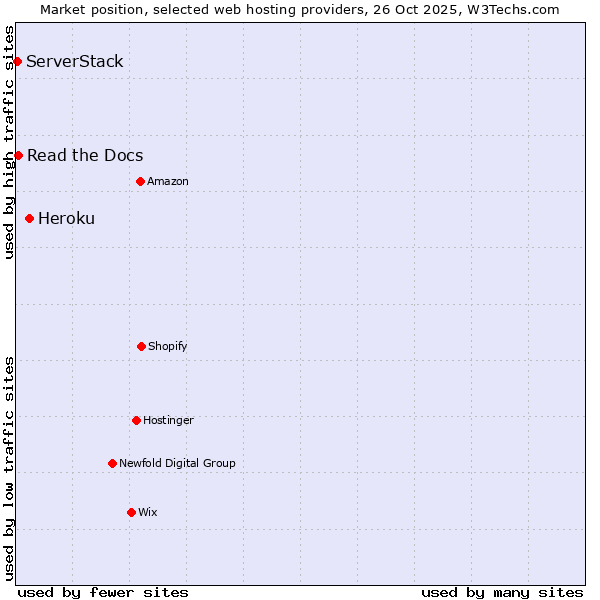Select the Hostinger label text

(x=168, y=420)
